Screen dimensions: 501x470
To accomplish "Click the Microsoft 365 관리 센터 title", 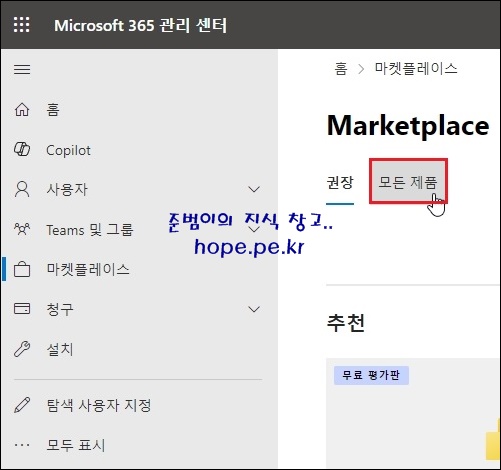I will click(140, 25).
